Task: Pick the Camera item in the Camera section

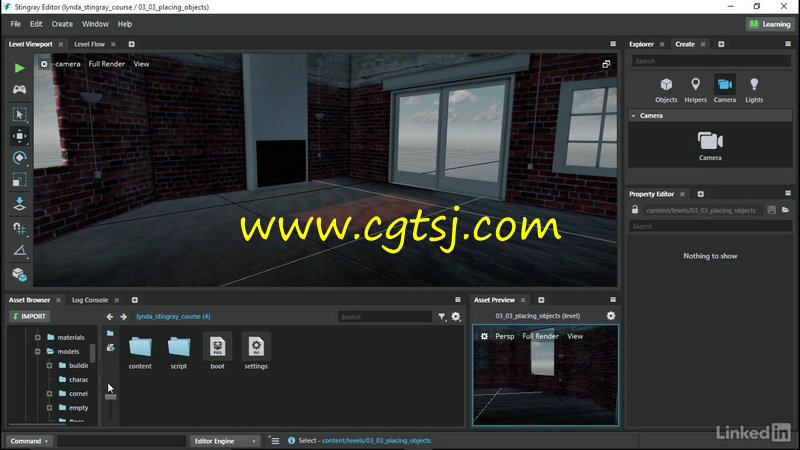Action: tap(710, 146)
